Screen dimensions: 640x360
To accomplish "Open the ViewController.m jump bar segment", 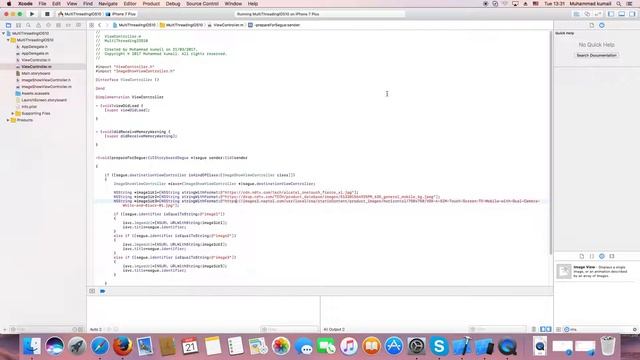I will coord(225,25).
